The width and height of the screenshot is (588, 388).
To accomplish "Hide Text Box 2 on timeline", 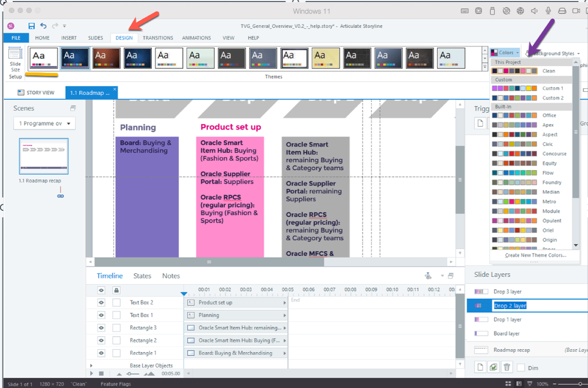I will [101, 303].
